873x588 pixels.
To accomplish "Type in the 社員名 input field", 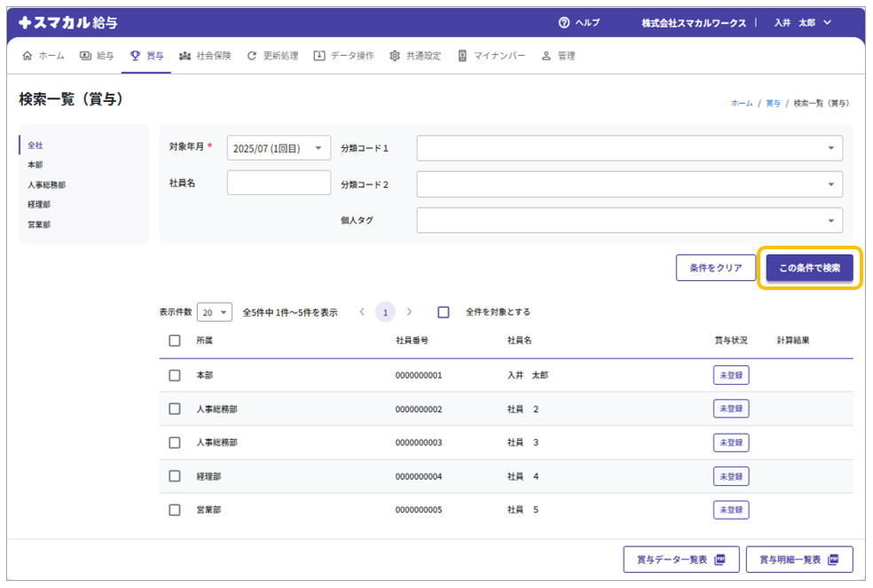I will [279, 183].
